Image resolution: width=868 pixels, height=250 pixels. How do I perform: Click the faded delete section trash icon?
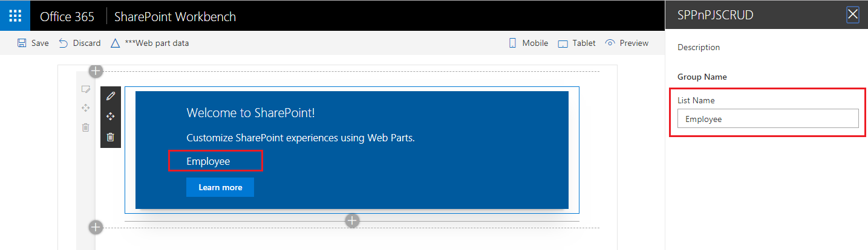pos(86,127)
